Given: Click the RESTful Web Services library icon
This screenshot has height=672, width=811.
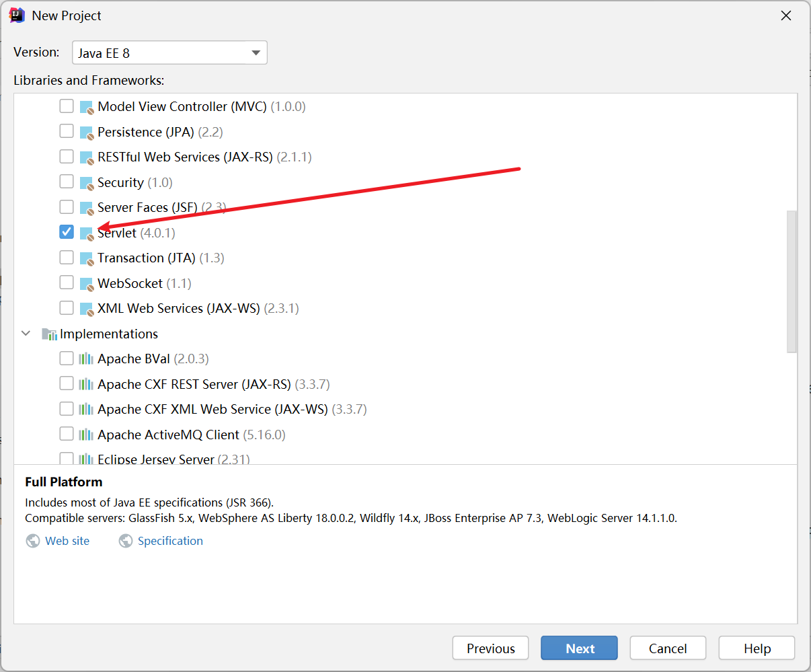Looking at the screenshot, I should tap(87, 157).
